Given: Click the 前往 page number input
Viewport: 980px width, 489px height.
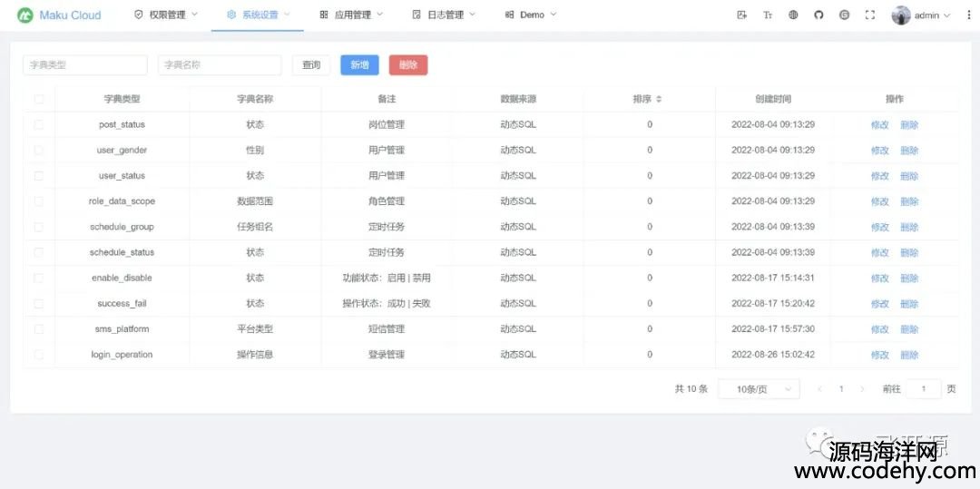Looking at the screenshot, I should click(x=923, y=389).
